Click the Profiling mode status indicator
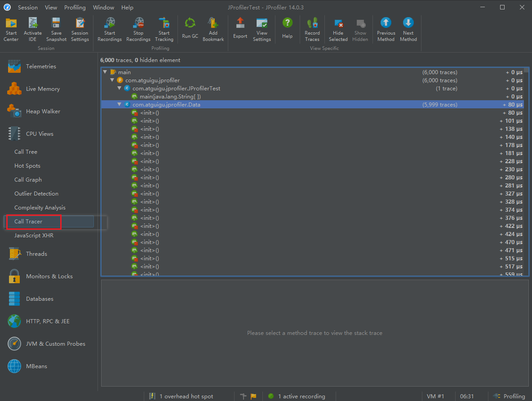Screen dimensions: 532x401 (x=509, y=396)
